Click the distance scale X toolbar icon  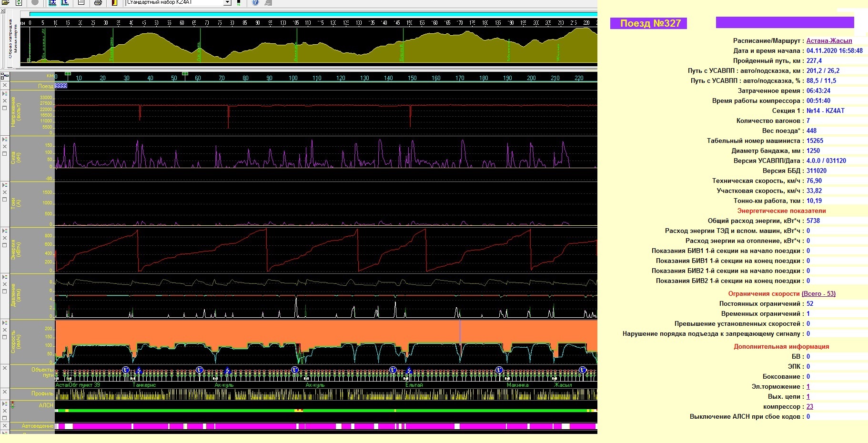point(52,2)
